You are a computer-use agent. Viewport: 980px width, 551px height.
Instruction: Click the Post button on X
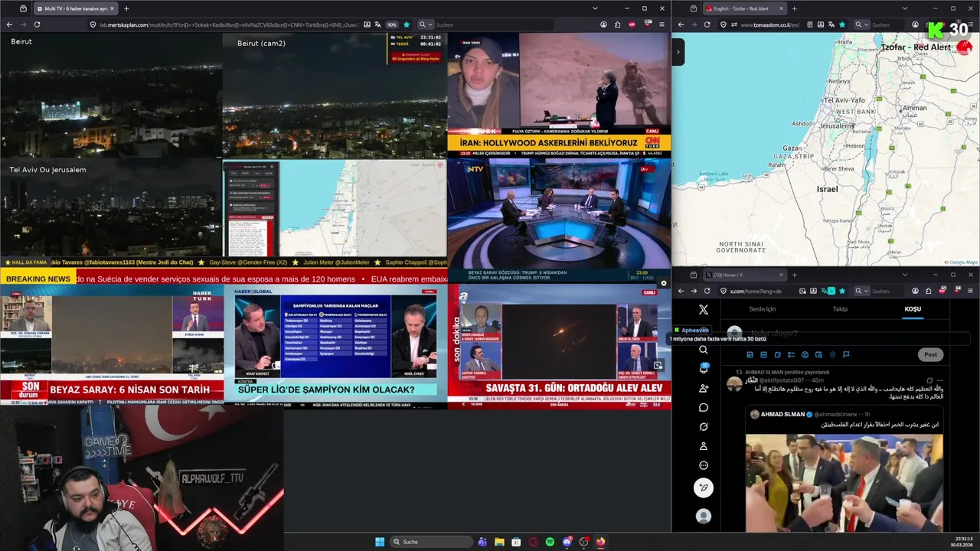pos(930,354)
